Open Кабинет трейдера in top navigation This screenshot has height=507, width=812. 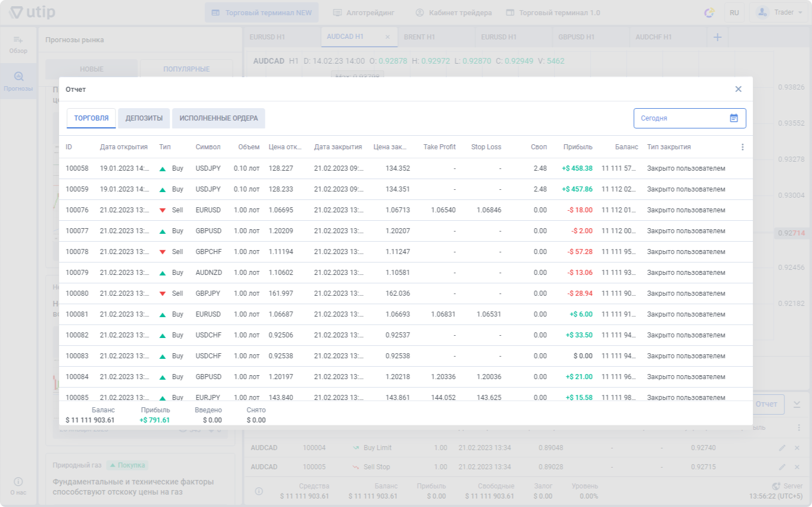tap(454, 12)
